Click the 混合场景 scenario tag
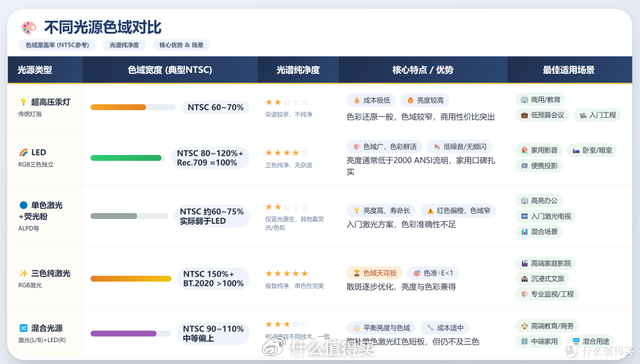The height and width of the screenshot is (364, 640). (539, 232)
